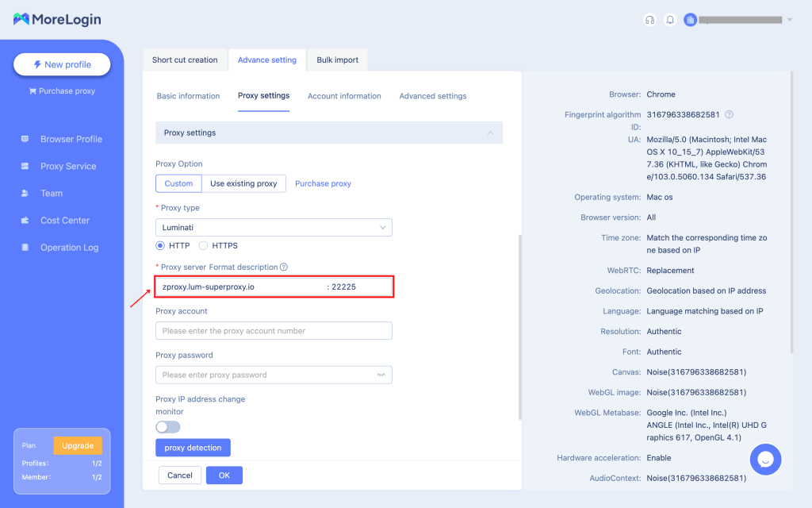
Task: Collapse the Proxy settings section
Action: pos(490,133)
